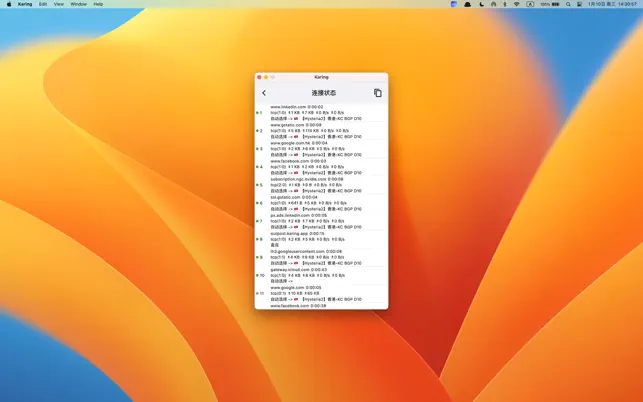The width and height of the screenshot is (643, 402).
Task: Select ssl.gstatic.com connection entry
Action: pos(321,203)
